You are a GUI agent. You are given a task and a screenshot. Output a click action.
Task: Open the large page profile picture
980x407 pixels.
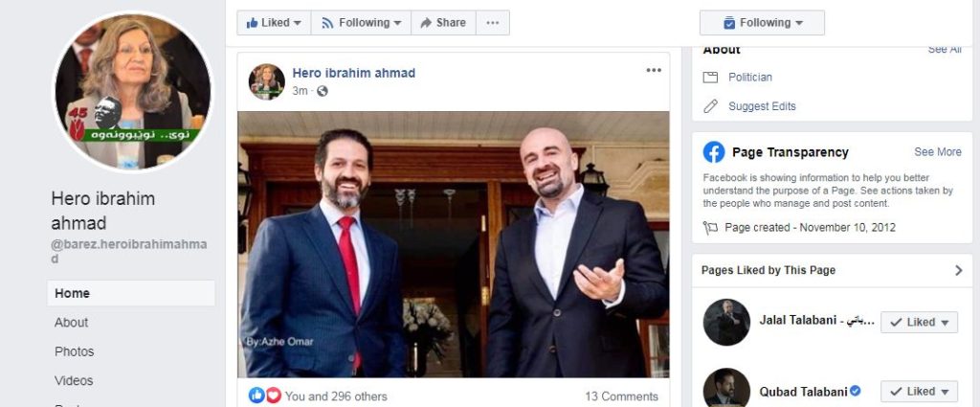[132, 91]
